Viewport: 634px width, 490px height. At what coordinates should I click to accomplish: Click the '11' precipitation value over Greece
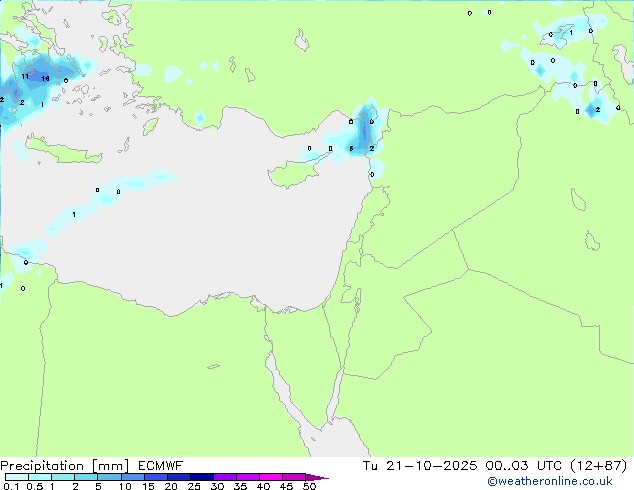click(25, 76)
